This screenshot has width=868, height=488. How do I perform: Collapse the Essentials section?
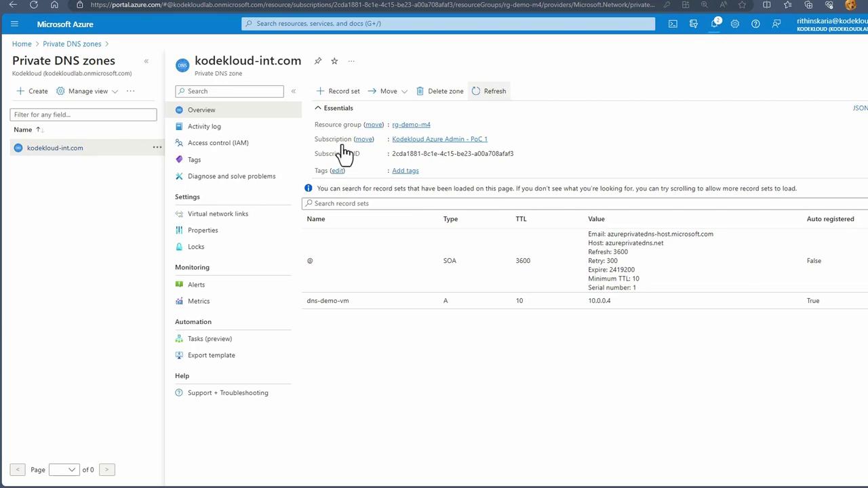coord(334,108)
